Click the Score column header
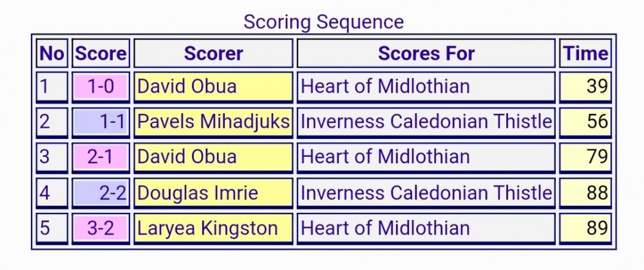644x270 pixels. click(x=100, y=53)
